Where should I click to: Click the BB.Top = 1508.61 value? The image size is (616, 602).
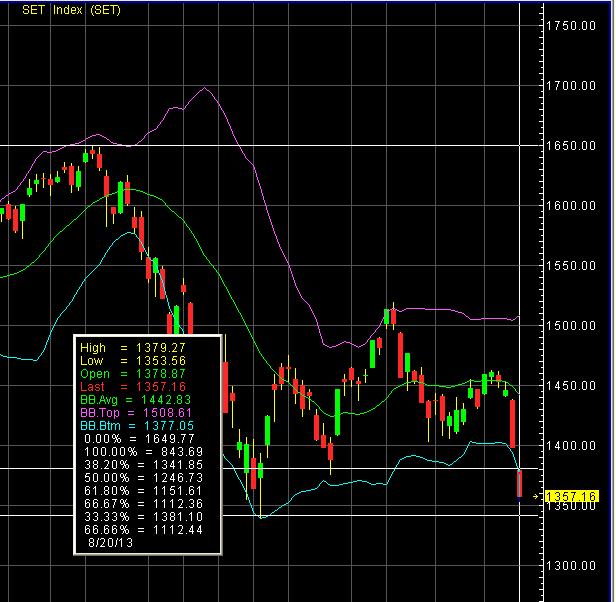pos(136,413)
